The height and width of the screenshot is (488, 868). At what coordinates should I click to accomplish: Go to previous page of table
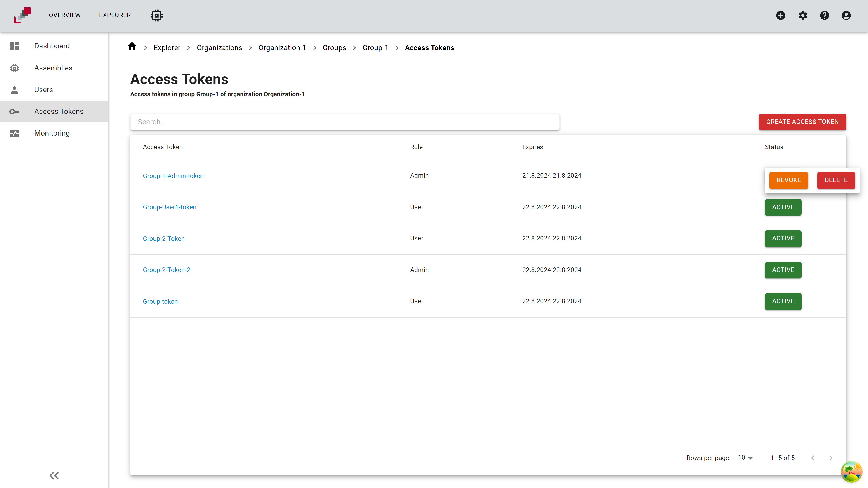[x=813, y=458]
